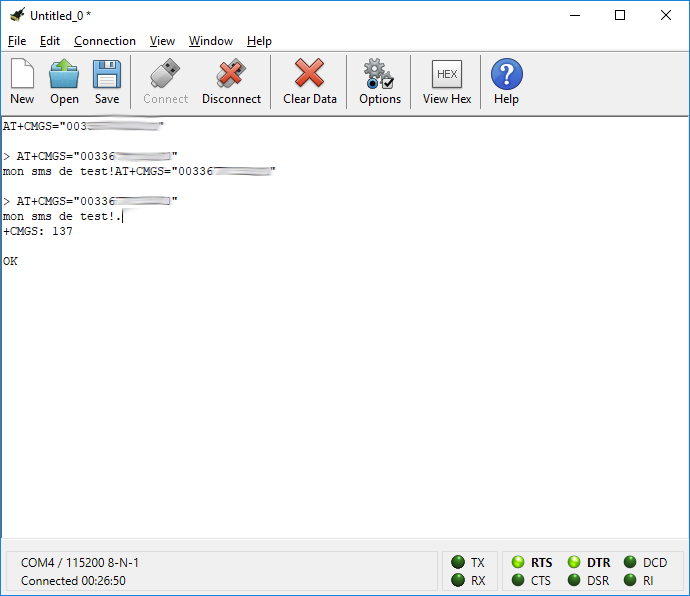Image resolution: width=690 pixels, height=596 pixels.
Task: Open the Help icon in toolbar
Action: coord(506,81)
